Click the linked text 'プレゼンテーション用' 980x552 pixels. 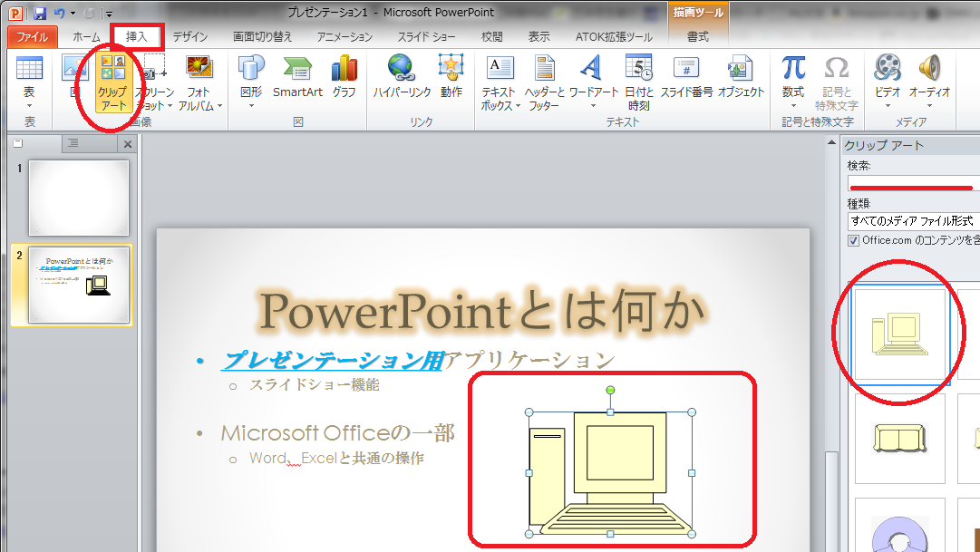pos(333,360)
